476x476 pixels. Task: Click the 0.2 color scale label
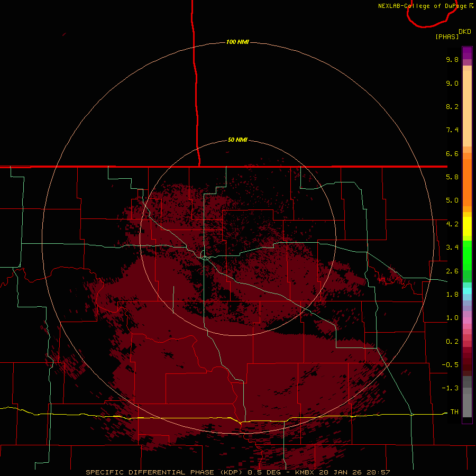coord(452,342)
